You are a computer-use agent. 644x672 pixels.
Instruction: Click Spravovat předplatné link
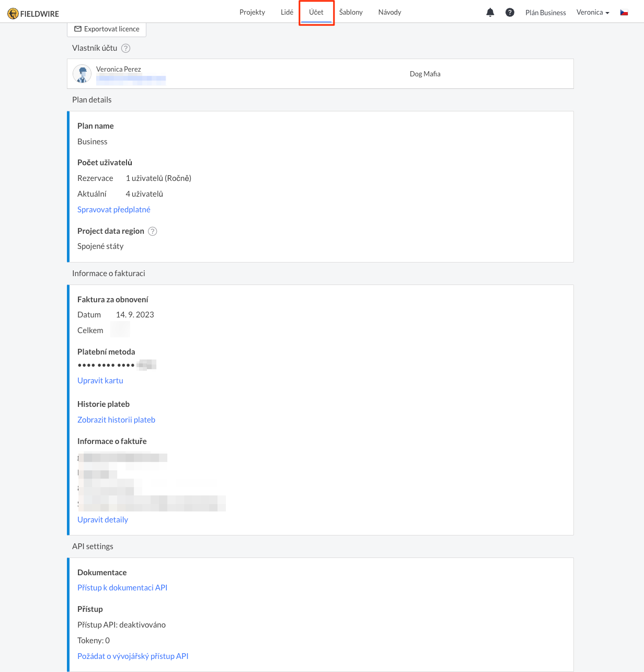114,209
